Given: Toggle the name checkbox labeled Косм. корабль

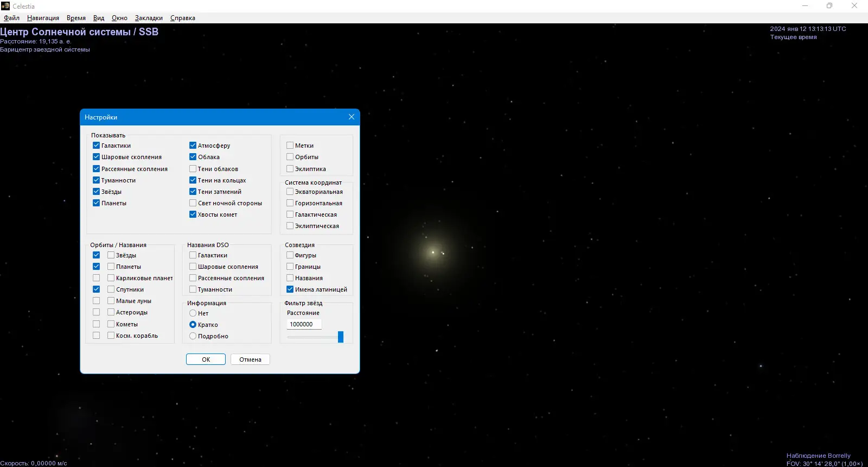Looking at the screenshot, I should tap(111, 336).
